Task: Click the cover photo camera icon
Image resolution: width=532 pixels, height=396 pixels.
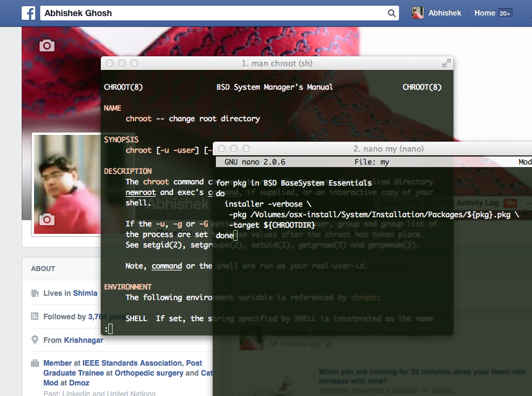Action: pos(47,45)
